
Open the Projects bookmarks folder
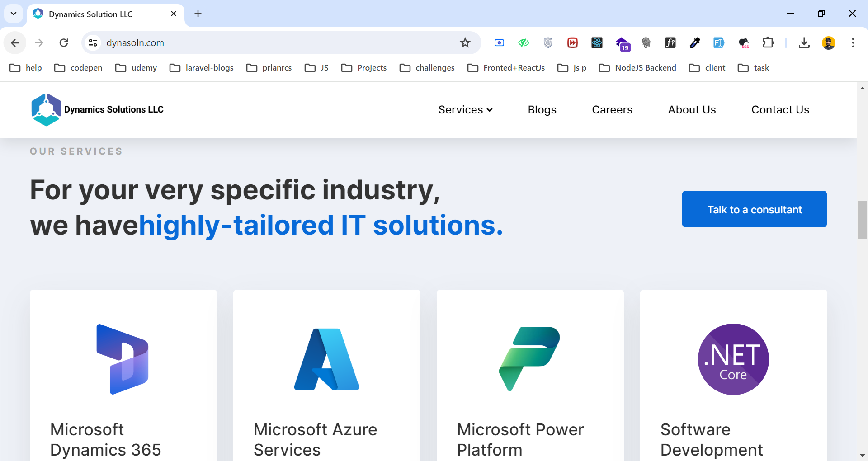[364, 68]
